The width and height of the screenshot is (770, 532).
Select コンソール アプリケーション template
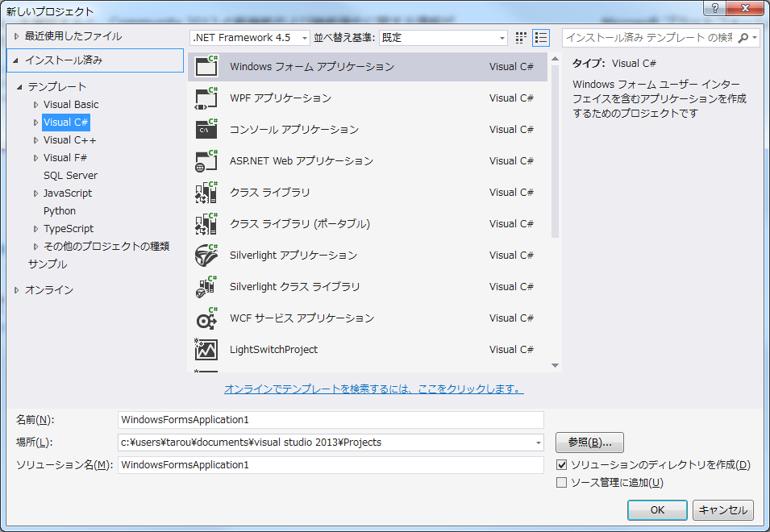click(368, 129)
